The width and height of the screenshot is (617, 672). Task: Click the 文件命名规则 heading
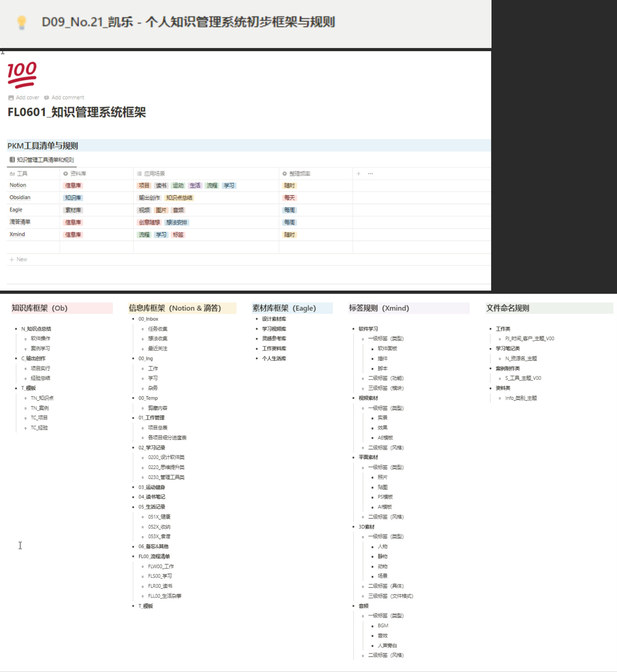pos(508,308)
